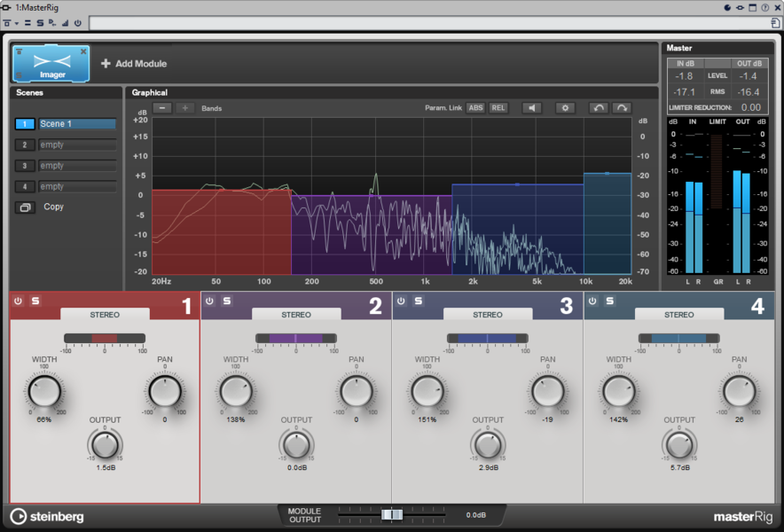
Task: Select scene number 1 button
Action: coord(25,124)
